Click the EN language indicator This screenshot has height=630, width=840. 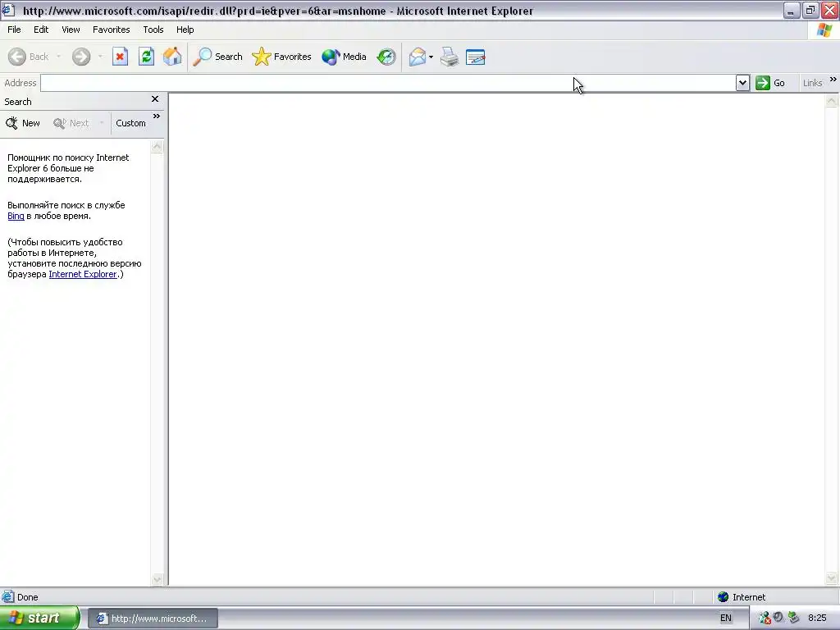click(x=726, y=619)
